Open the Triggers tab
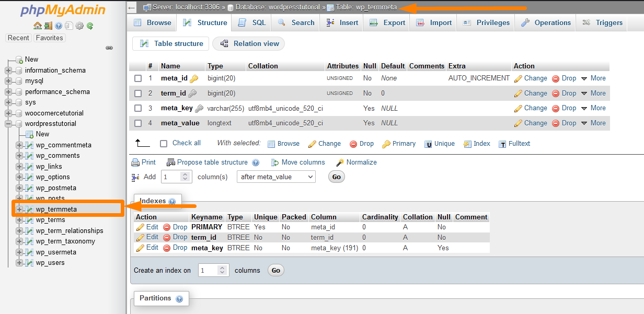This screenshot has height=314, width=644. click(x=602, y=22)
